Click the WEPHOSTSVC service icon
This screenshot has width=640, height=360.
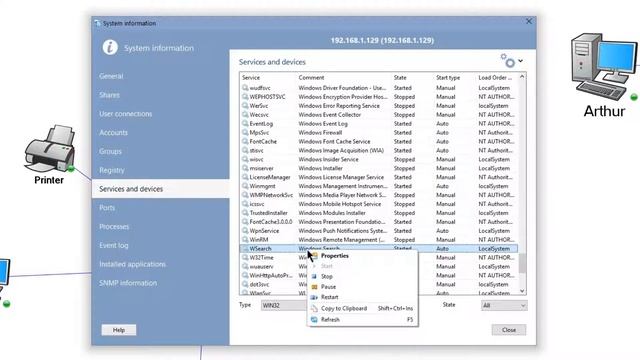[x=245, y=97]
